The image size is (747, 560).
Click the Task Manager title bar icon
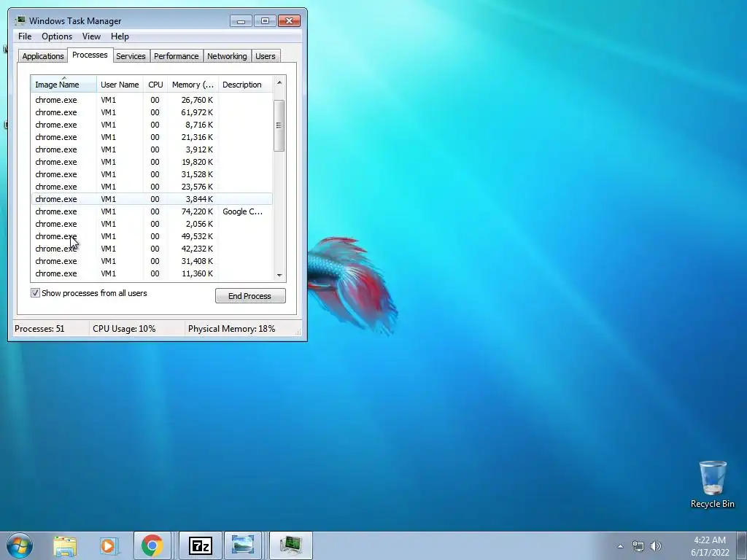pos(20,20)
